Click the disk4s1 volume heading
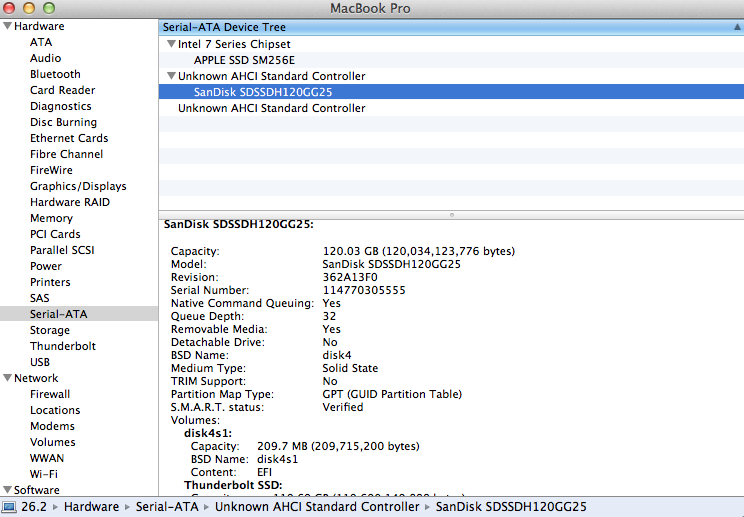 click(208, 433)
